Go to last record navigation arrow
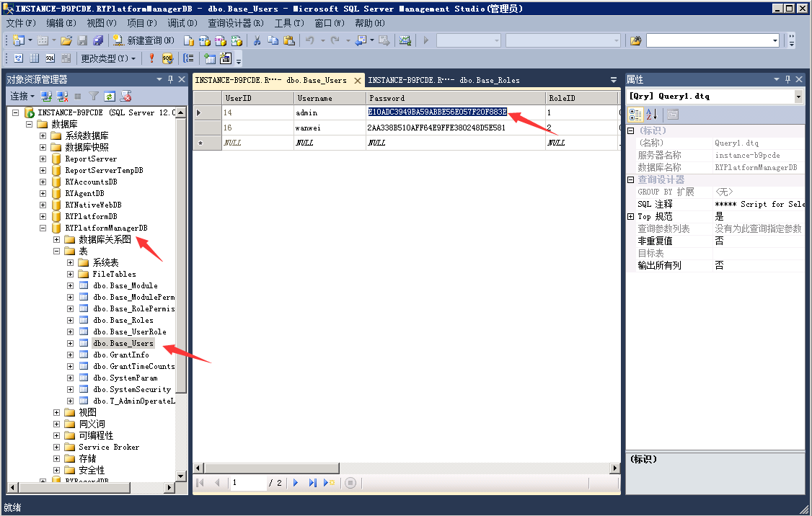 pyautogui.click(x=312, y=483)
